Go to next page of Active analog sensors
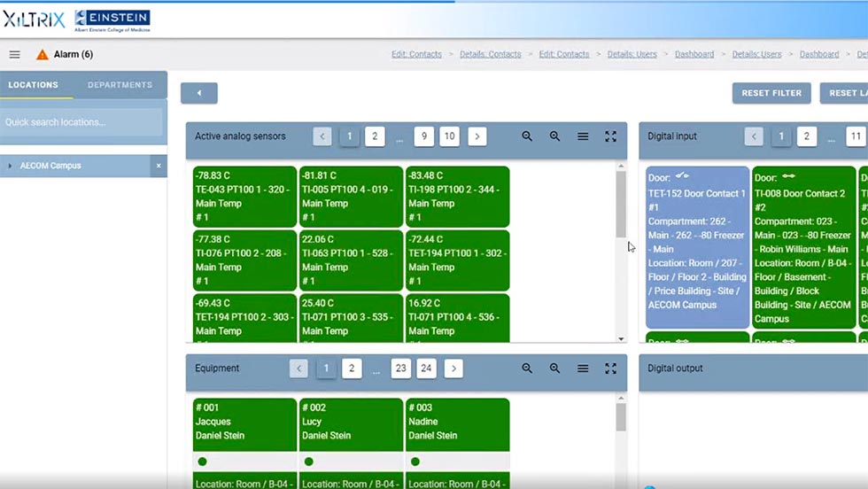Image resolution: width=868 pixels, height=489 pixels. pos(477,136)
